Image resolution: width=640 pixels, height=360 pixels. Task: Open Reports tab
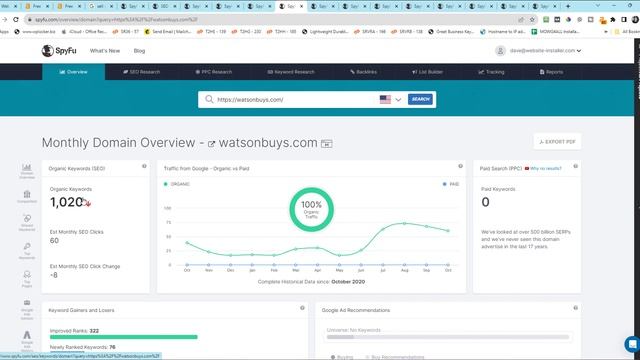click(x=551, y=72)
